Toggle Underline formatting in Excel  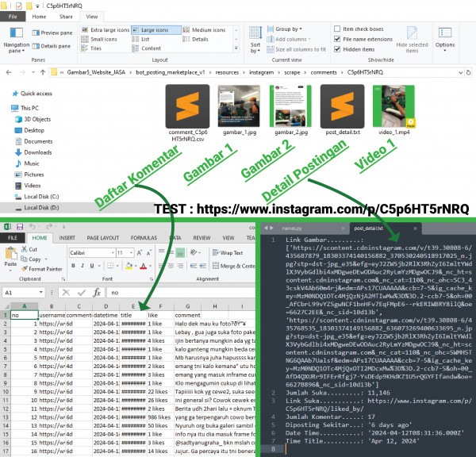(92, 266)
